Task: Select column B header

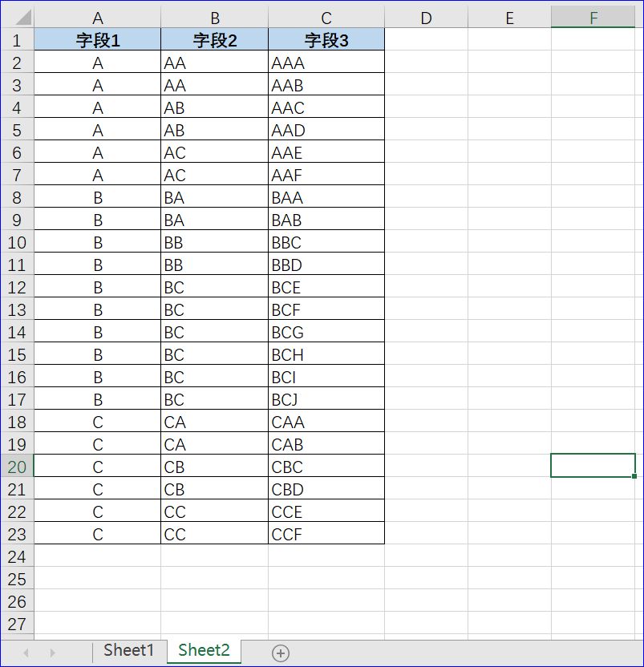Action: tap(214, 18)
